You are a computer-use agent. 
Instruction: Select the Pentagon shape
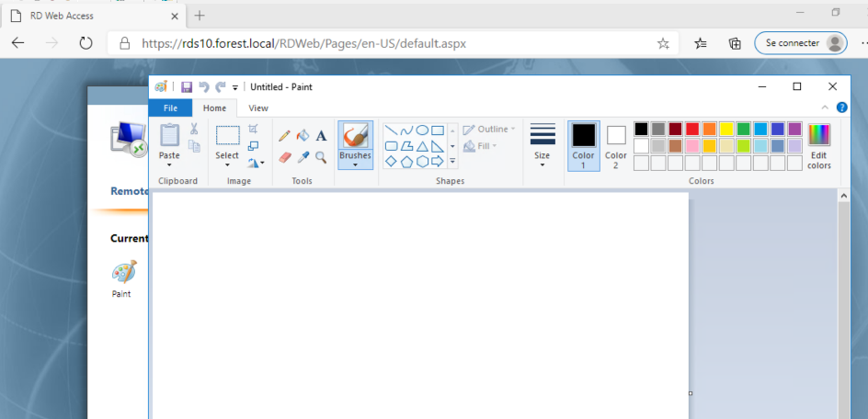406,162
